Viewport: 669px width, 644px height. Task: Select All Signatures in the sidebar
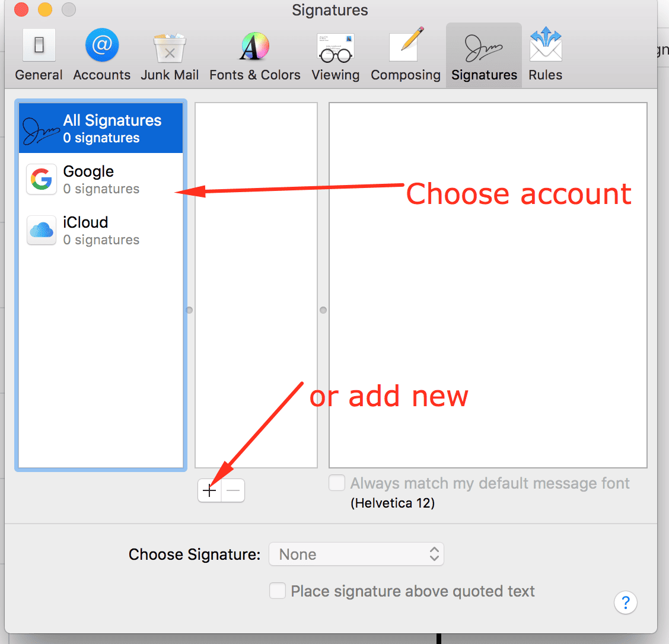101,127
